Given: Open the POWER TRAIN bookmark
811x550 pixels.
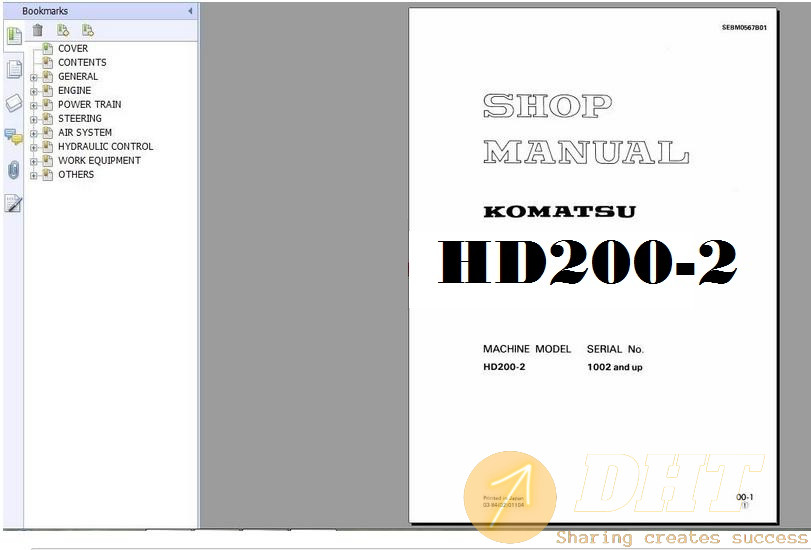Looking at the screenshot, I should pyautogui.click(x=89, y=105).
